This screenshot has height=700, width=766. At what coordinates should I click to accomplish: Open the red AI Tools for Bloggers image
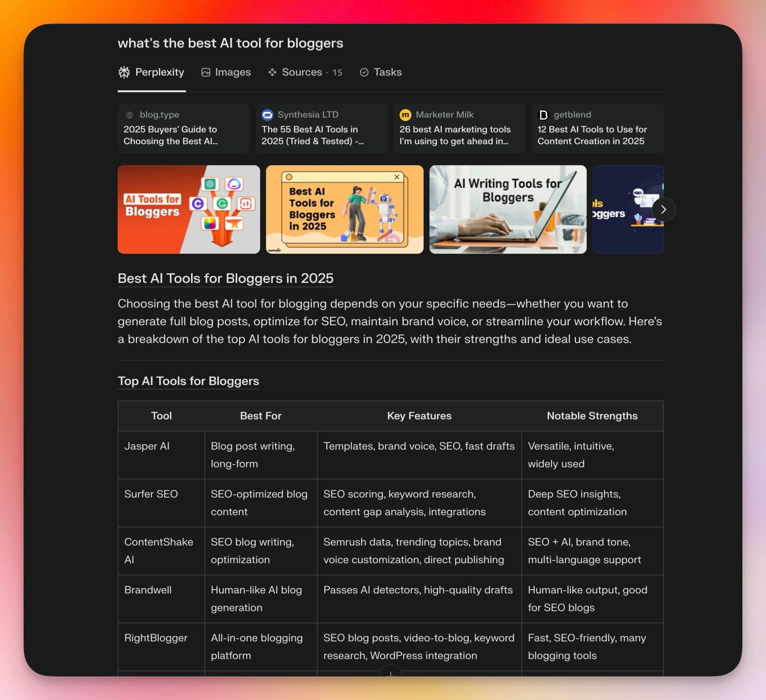click(189, 210)
